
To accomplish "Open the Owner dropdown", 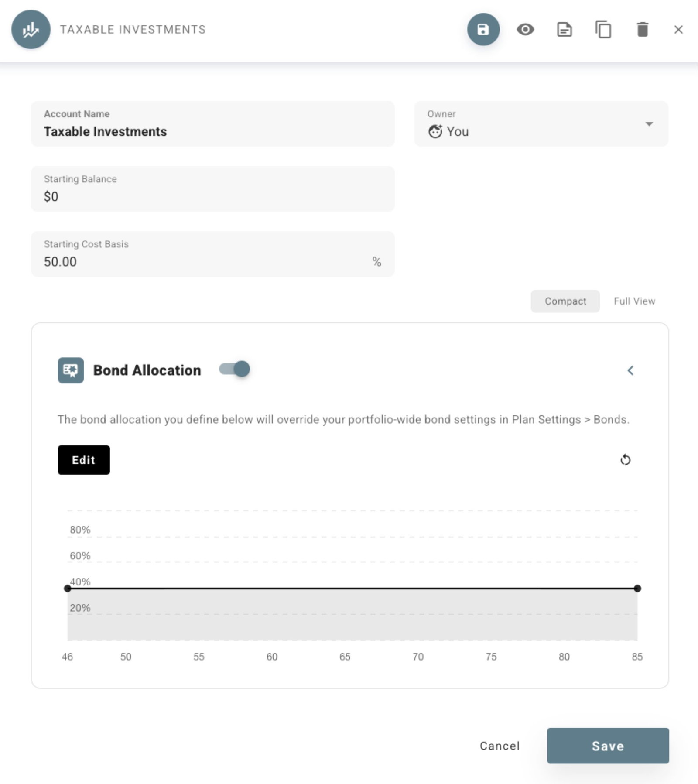I will 541,124.
